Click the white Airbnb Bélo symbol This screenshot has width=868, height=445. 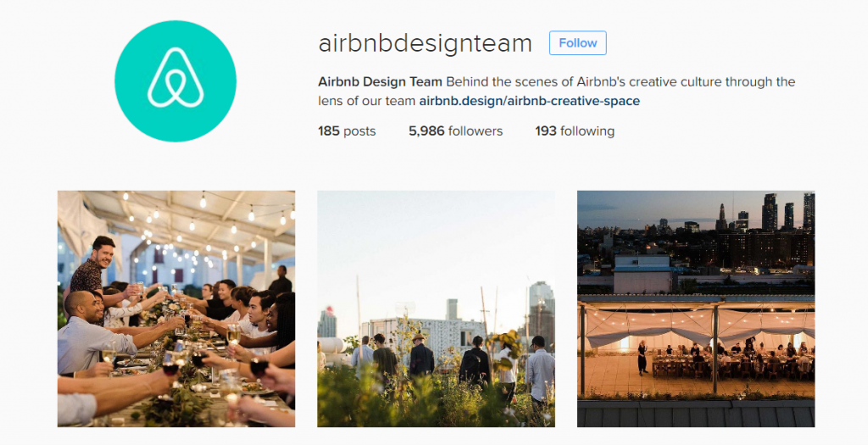pos(175,77)
